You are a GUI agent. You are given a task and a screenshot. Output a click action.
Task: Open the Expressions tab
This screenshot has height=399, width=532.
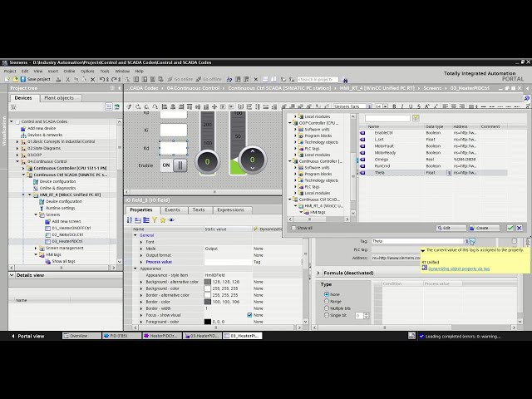[x=231, y=210]
